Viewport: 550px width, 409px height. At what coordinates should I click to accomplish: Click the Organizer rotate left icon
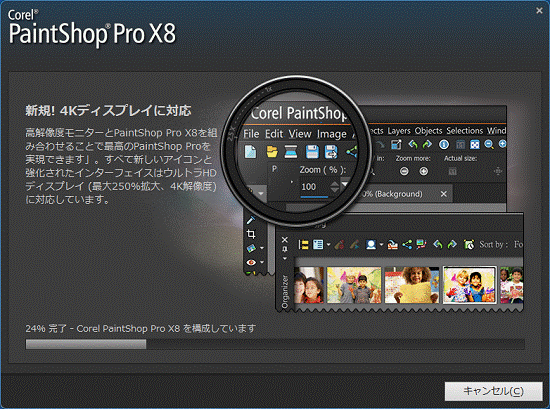click(x=438, y=244)
